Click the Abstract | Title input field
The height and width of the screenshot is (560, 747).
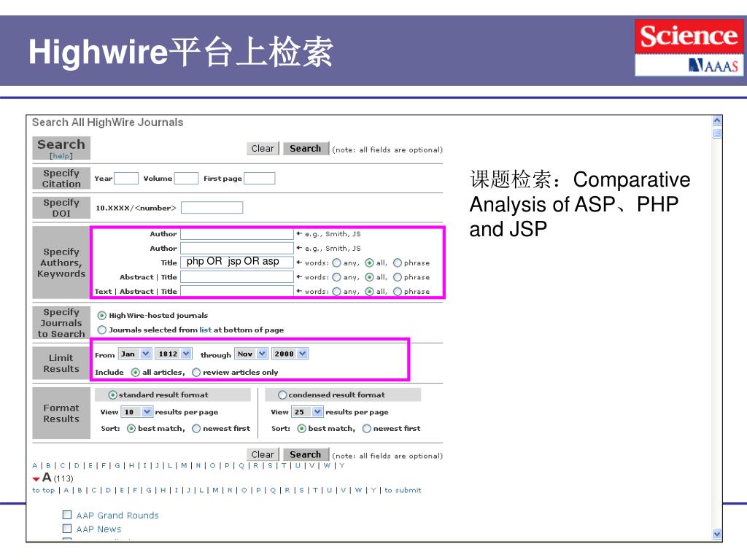[x=237, y=276]
